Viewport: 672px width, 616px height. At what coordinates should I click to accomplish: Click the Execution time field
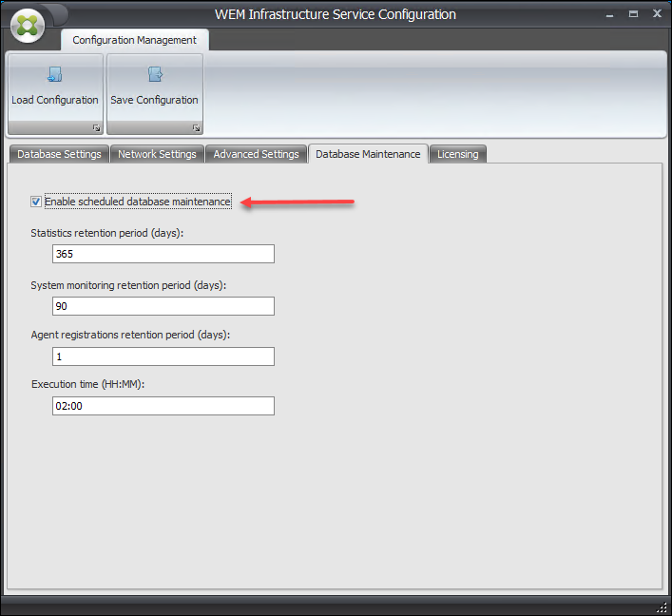tap(163, 406)
